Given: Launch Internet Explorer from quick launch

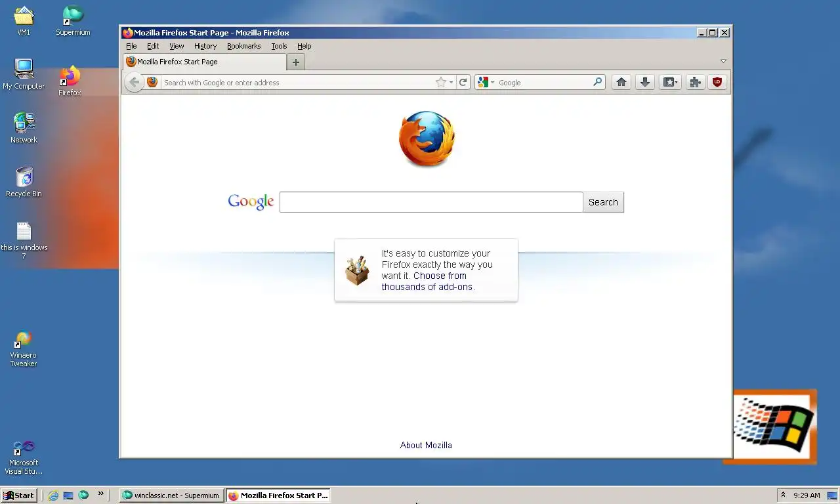Looking at the screenshot, I should point(53,495).
